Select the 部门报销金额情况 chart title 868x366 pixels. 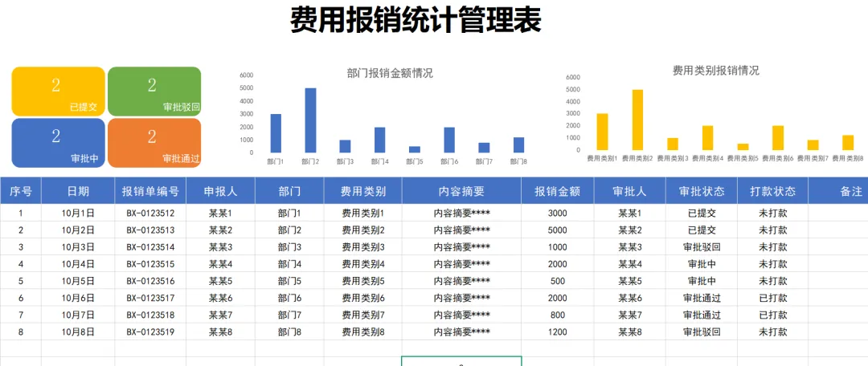click(x=390, y=74)
